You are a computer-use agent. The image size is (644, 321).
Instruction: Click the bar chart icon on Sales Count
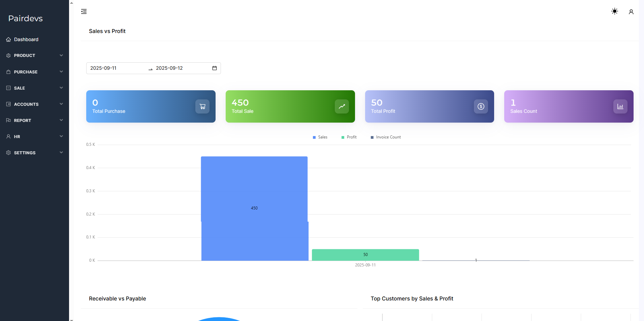[x=620, y=106]
